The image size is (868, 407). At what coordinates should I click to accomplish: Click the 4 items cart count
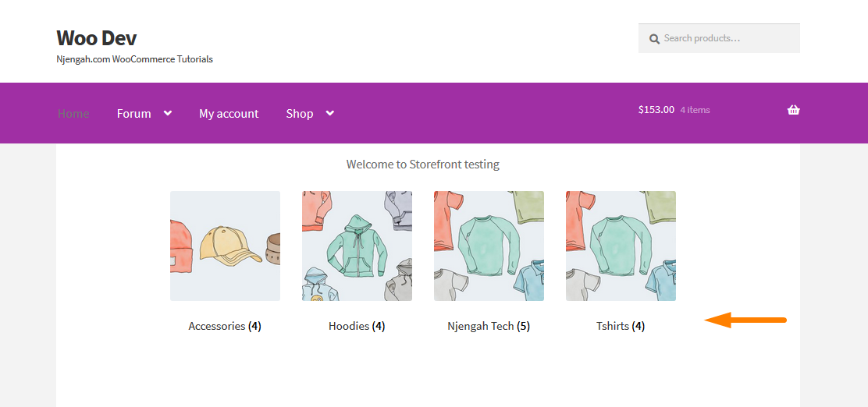[695, 110]
